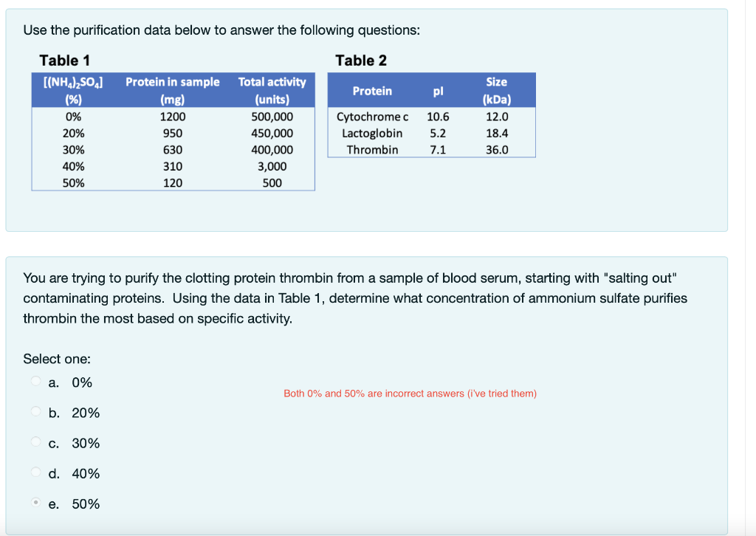Viewport: 756px width, 536px height.
Task: Click the red incorrect-answers note text
Action: point(410,393)
